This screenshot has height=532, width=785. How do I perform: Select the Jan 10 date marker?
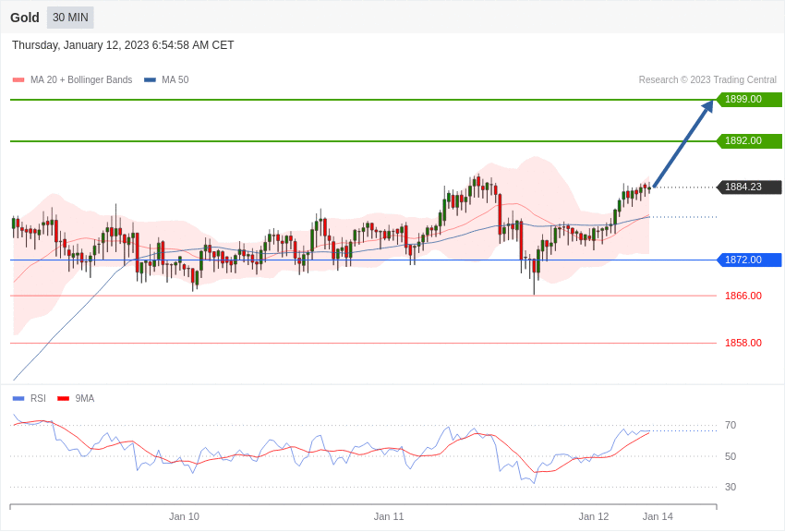click(184, 516)
